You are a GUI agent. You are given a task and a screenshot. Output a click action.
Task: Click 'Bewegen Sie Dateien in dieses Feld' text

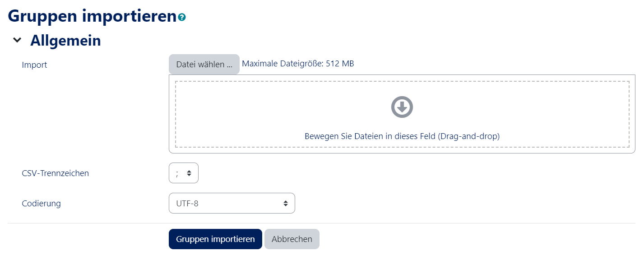pos(402,136)
